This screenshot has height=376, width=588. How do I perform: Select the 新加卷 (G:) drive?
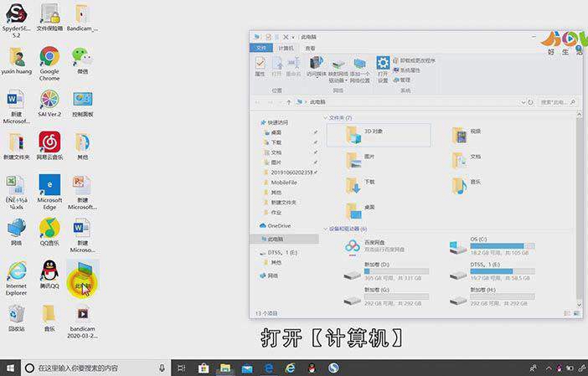pos(386,296)
